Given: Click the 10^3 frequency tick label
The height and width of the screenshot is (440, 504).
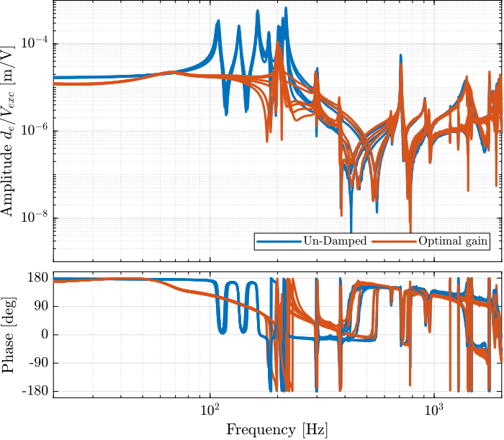Looking at the screenshot, I should pos(434,409).
